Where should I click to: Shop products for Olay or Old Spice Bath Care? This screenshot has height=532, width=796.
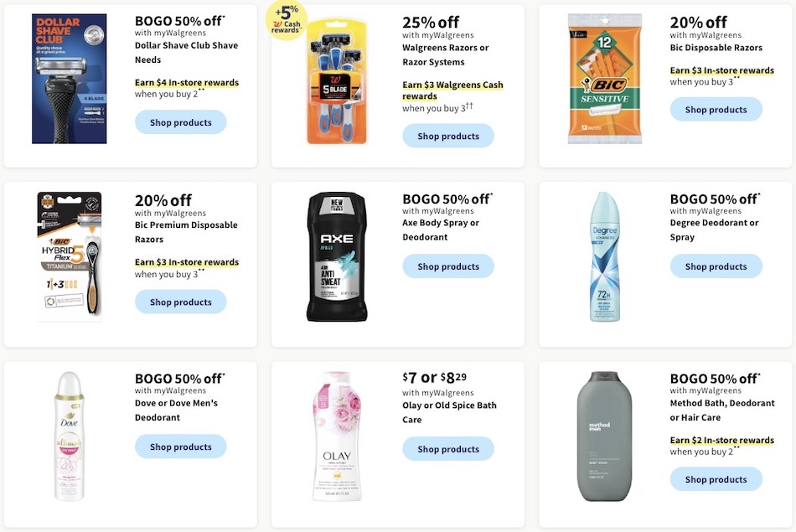448,448
